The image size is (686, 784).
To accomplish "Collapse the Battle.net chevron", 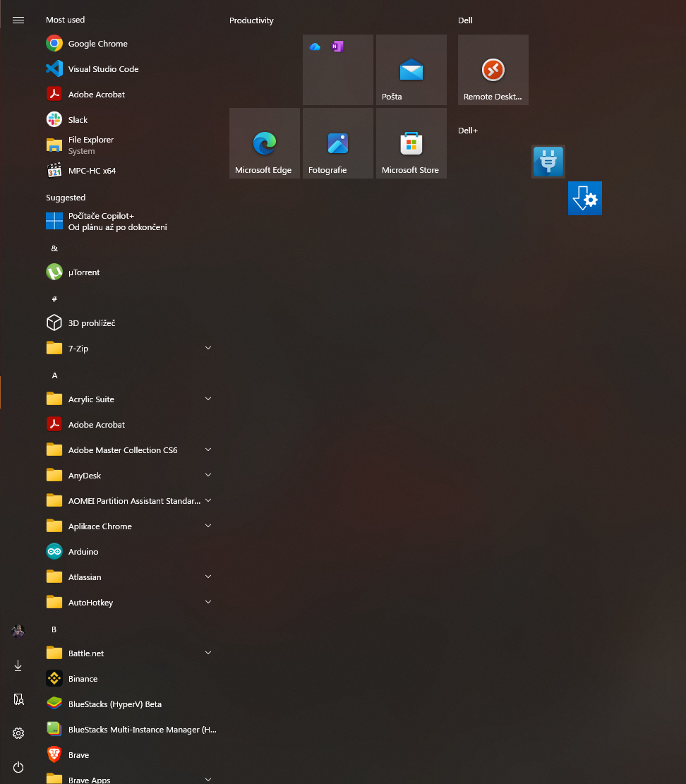I will tap(207, 653).
